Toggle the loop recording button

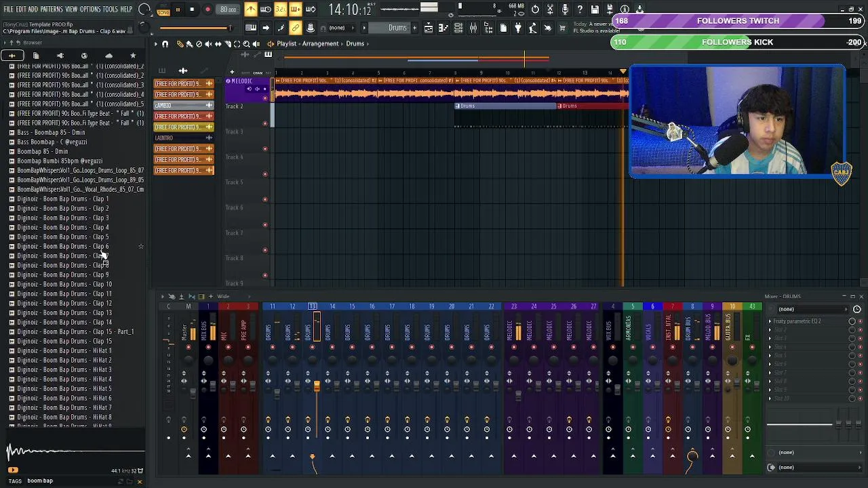[x=311, y=9]
